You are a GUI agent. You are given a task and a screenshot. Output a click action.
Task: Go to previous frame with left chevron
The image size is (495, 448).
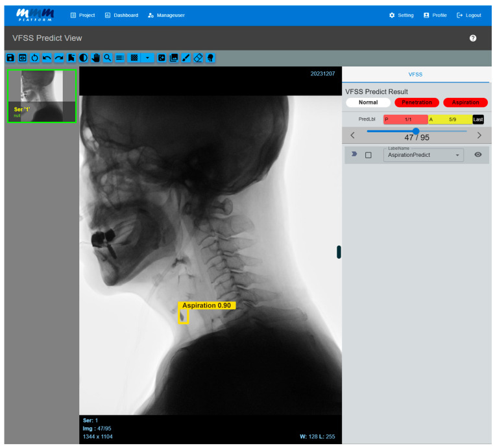click(353, 136)
